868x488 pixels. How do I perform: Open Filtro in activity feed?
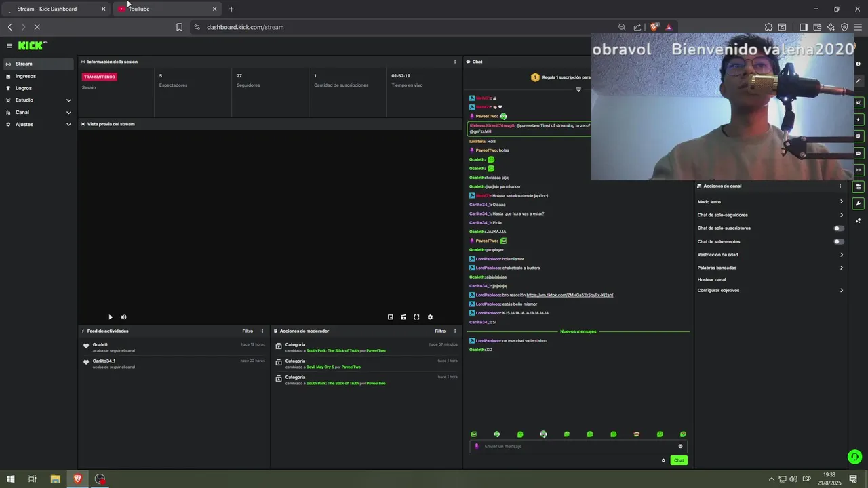click(248, 331)
